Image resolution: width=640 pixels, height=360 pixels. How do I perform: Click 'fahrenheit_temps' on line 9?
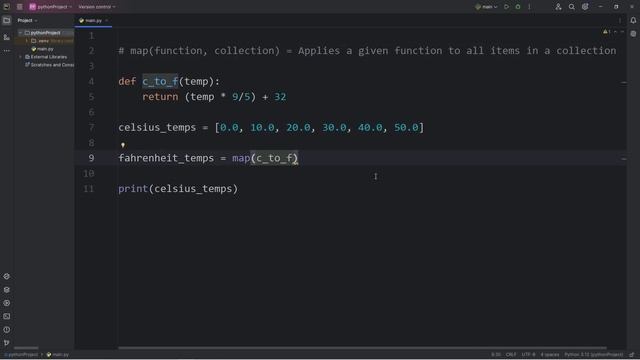pyautogui.click(x=166, y=158)
